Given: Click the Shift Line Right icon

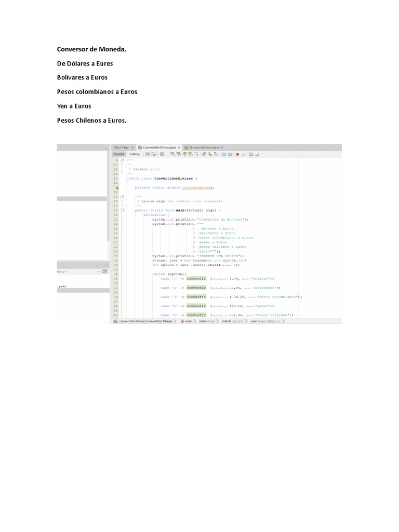Looking at the screenshot, I should [229, 154].
